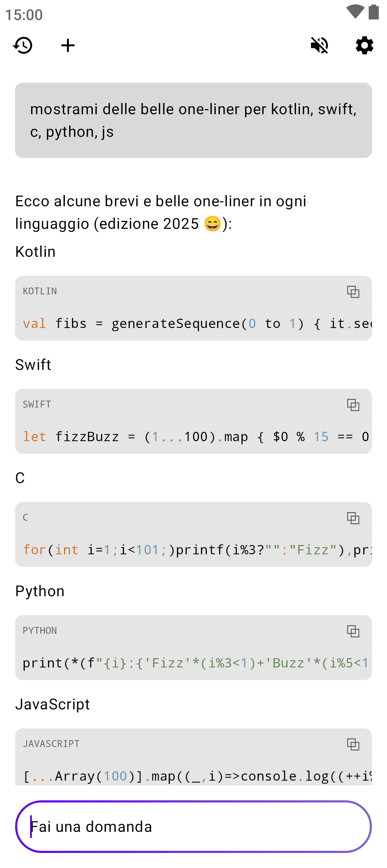This screenshot has height=868, width=387.
Task: Tap the SWIFT code block header label
Action: tap(37, 405)
